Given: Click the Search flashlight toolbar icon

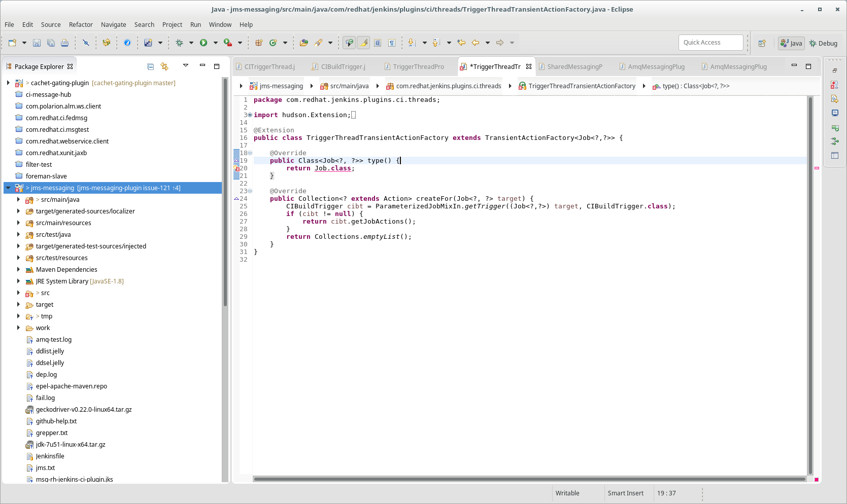Looking at the screenshot, I should pos(318,43).
